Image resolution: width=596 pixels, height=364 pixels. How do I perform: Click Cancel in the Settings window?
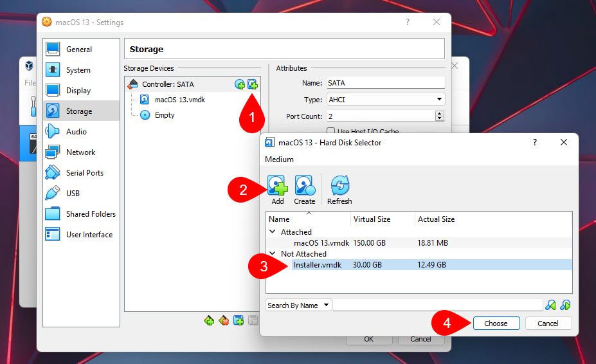point(420,340)
